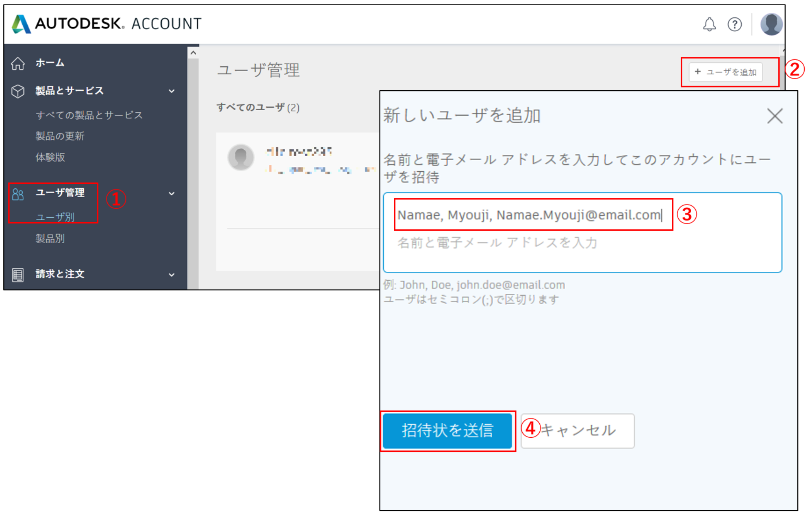The image size is (812, 515).
Task: Click the Home house icon
Action: point(18,63)
